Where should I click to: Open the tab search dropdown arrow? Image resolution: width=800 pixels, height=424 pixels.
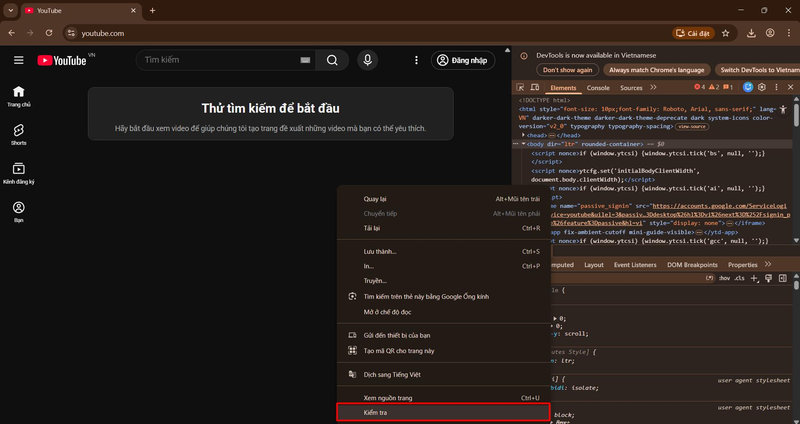[x=11, y=10]
